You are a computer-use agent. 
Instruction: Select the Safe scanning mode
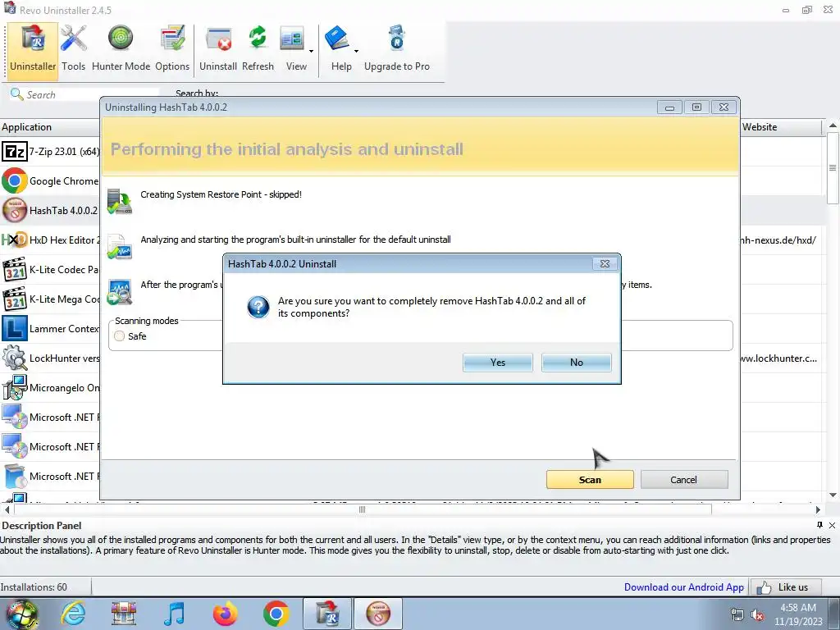click(120, 336)
